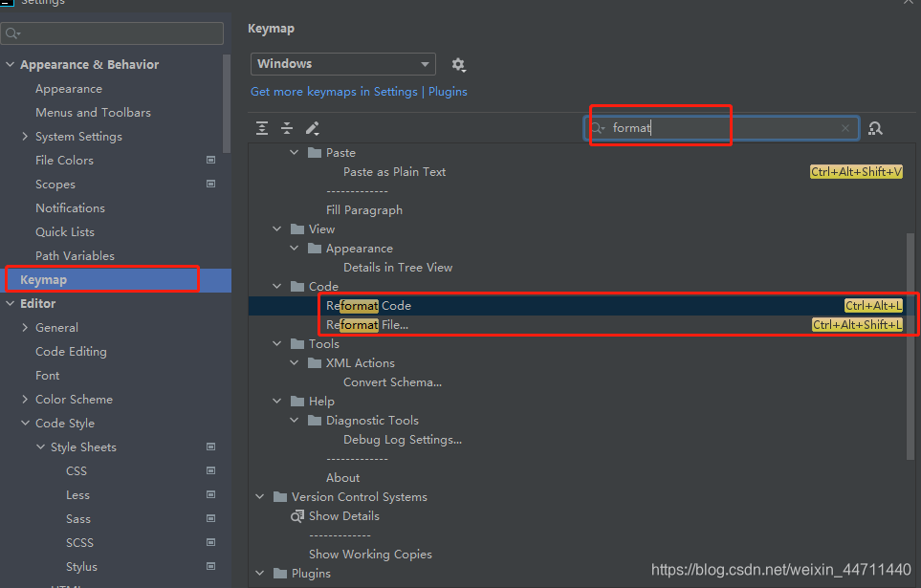Viewport: 921px width, 588px height.
Task: Clear the format search text
Action: tap(845, 128)
